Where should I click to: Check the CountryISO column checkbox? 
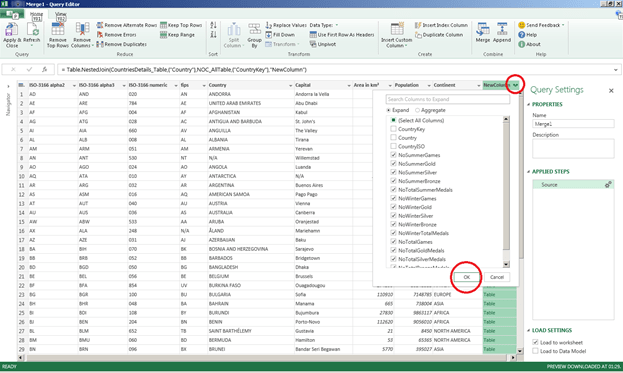(x=393, y=146)
